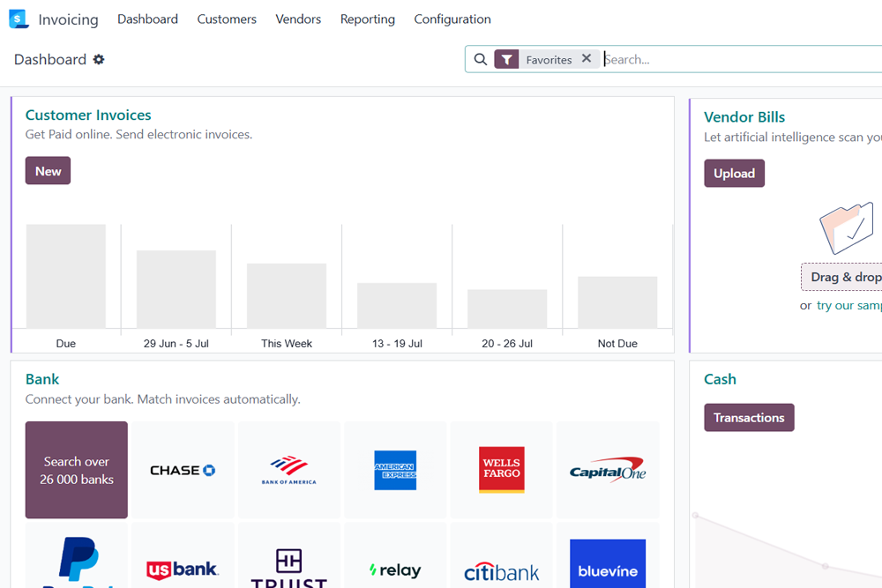The height and width of the screenshot is (588, 882).
Task: Click Search over 26 000 banks tile
Action: (x=77, y=470)
